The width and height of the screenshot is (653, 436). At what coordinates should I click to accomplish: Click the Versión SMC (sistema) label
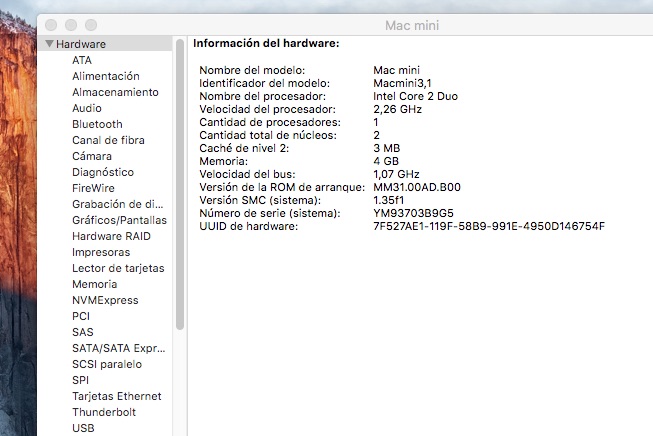click(x=260, y=200)
